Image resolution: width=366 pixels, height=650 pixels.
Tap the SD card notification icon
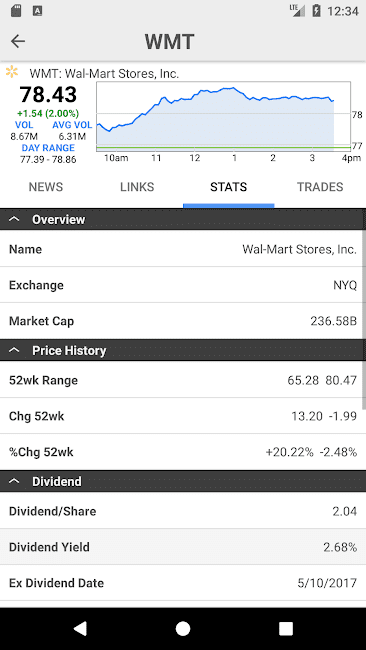coord(16,11)
